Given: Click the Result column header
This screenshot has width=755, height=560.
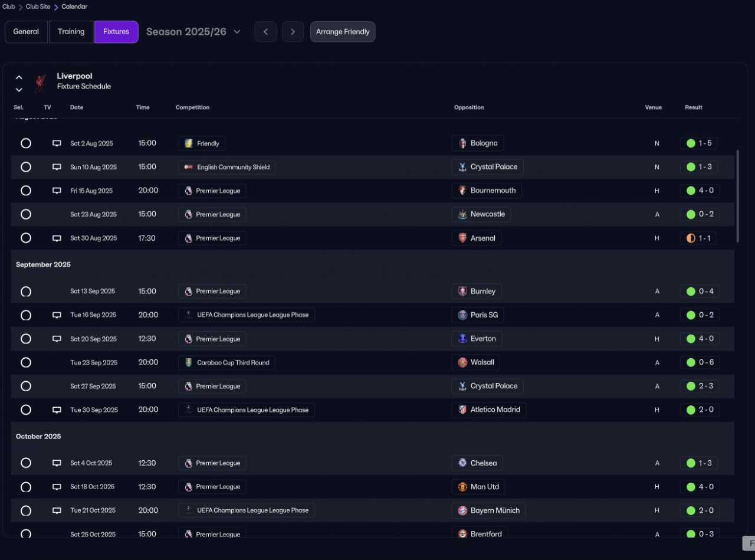Looking at the screenshot, I should coord(694,107).
